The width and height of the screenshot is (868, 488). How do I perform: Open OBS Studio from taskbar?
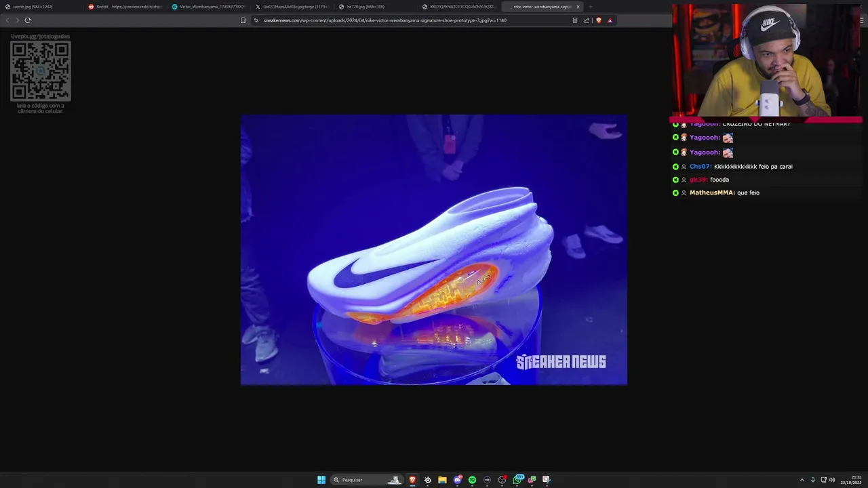point(502,480)
